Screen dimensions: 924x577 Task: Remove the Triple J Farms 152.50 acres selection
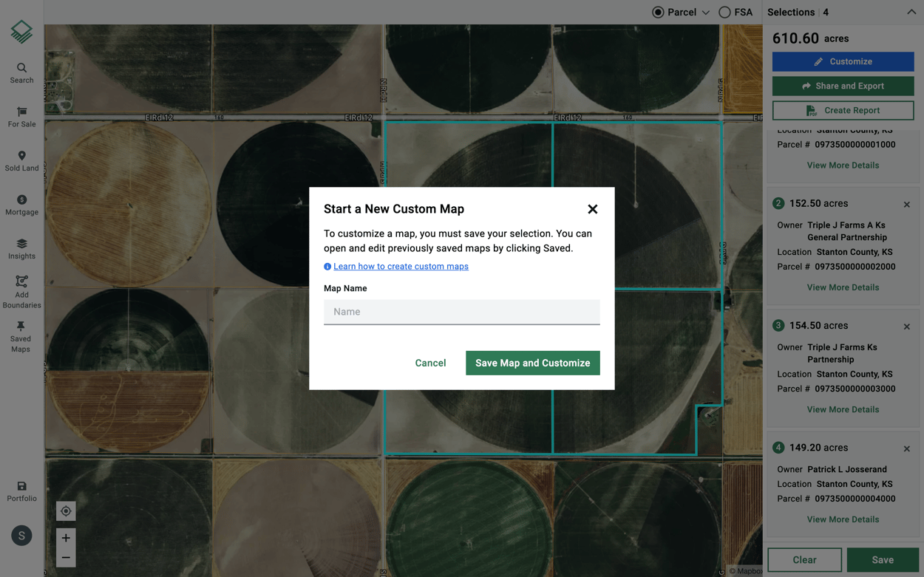pyautogui.click(x=906, y=204)
